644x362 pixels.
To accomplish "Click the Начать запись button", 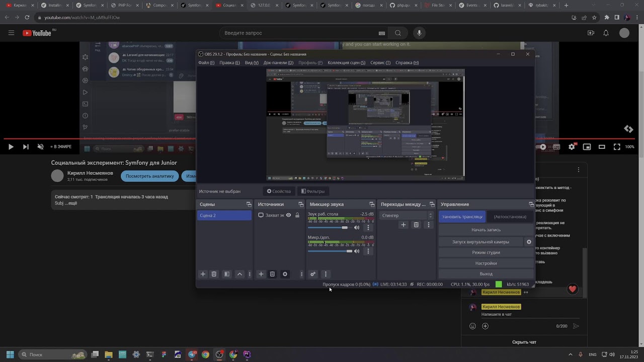I will (486, 230).
